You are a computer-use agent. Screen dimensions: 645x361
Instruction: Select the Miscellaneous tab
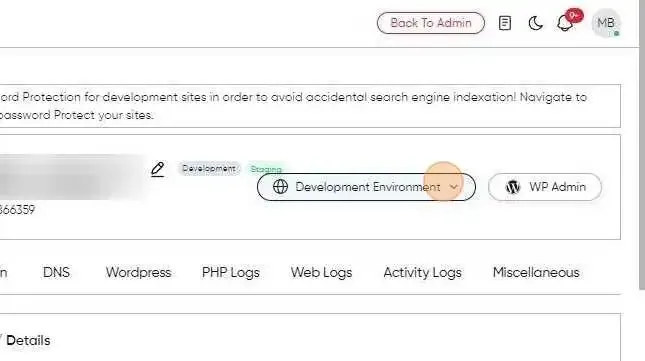pyautogui.click(x=536, y=272)
